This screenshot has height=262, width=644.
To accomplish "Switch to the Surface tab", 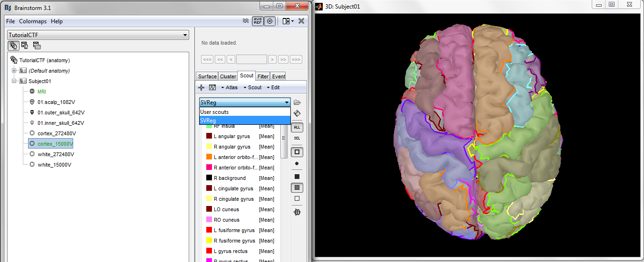I will point(207,76).
